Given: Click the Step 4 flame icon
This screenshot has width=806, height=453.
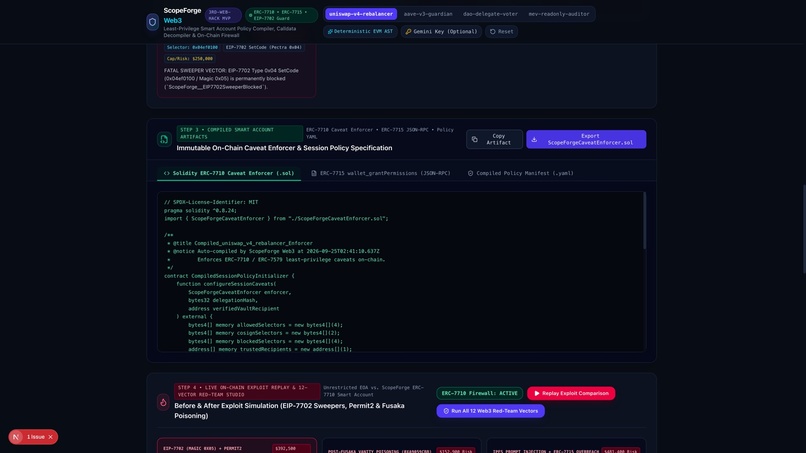Looking at the screenshot, I should (163, 402).
